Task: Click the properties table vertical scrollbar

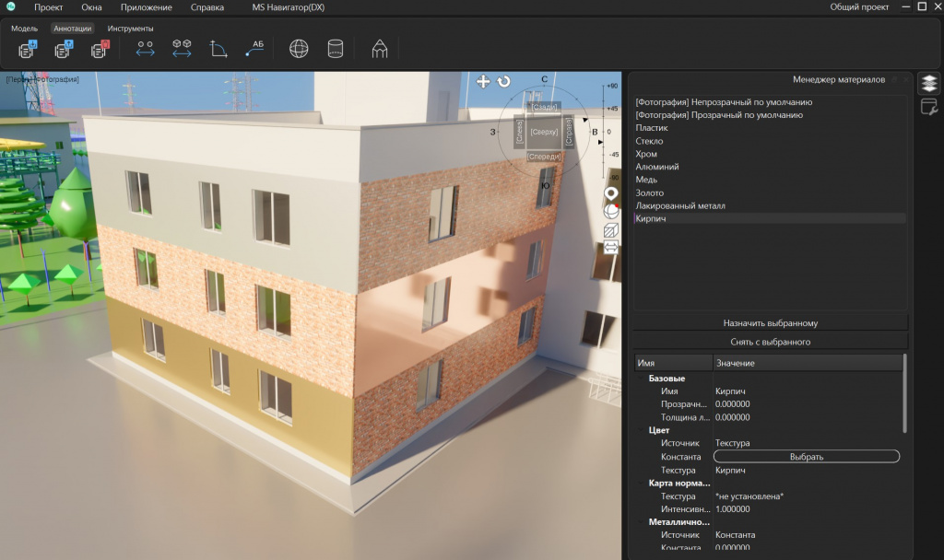Action: pos(905,393)
